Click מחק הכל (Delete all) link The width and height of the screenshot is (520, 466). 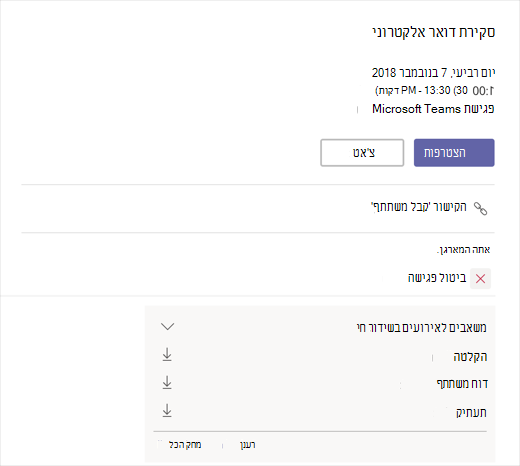pyautogui.click(x=185, y=445)
